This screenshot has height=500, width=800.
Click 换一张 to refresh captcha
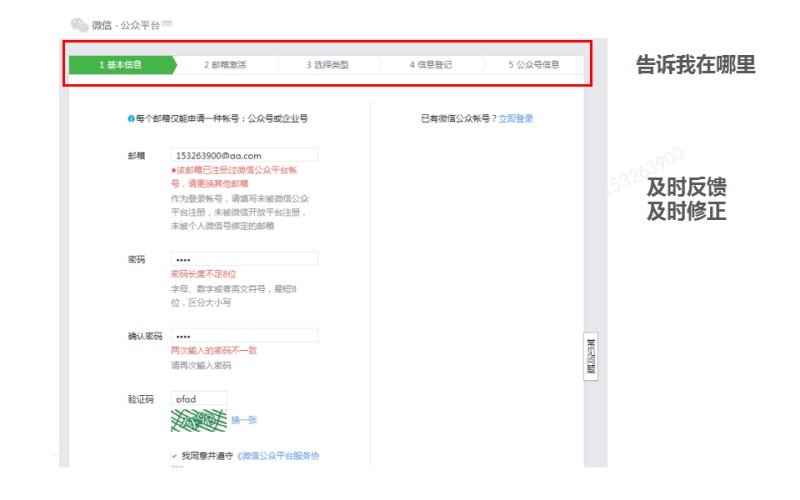pyautogui.click(x=244, y=420)
